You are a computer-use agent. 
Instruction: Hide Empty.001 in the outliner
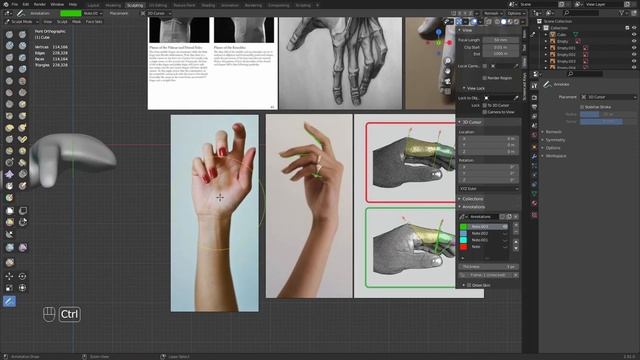(634, 48)
